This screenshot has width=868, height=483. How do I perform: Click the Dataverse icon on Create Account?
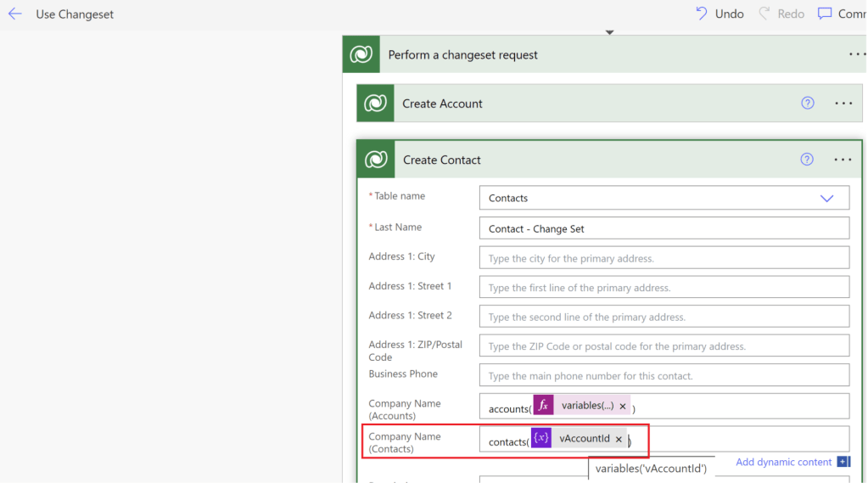(375, 104)
